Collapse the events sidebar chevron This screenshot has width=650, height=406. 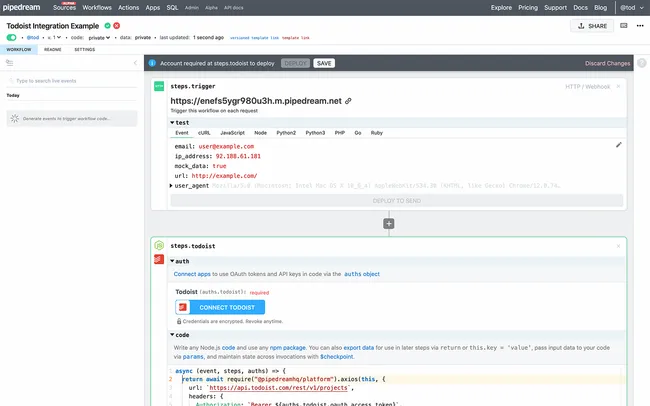[x=135, y=63]
